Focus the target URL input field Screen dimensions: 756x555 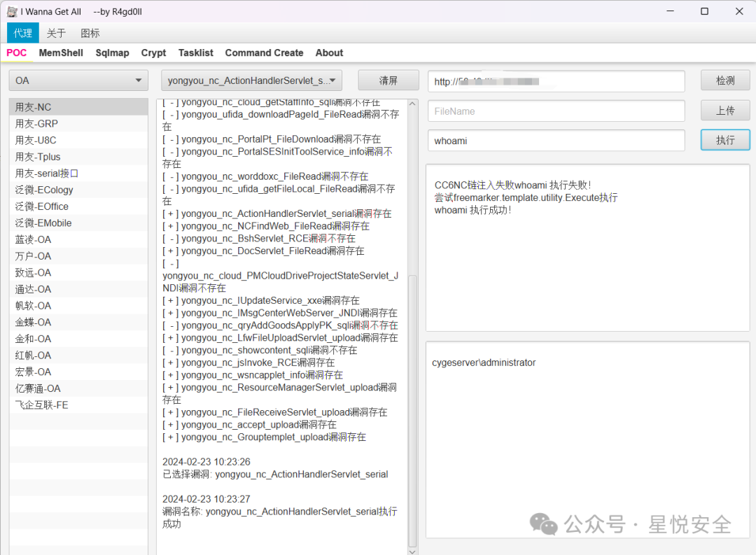click(x=556, y=81)
